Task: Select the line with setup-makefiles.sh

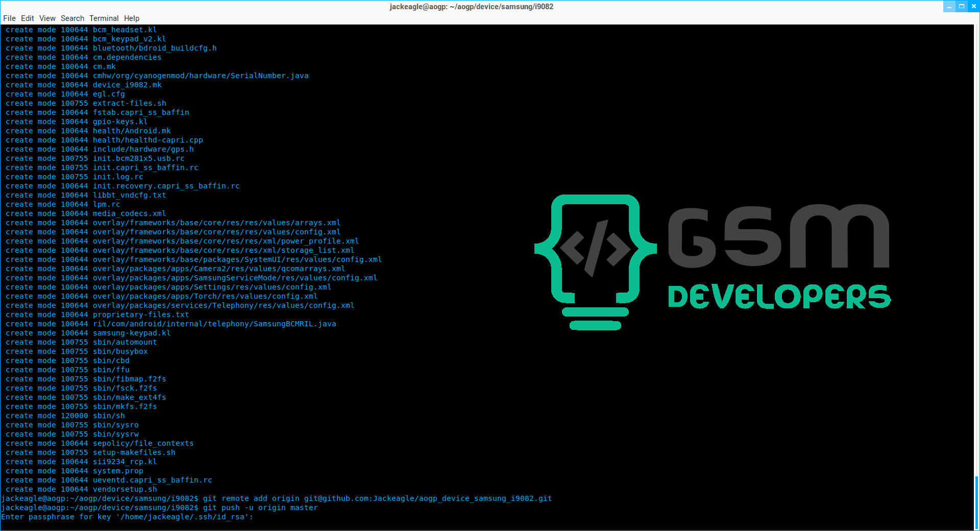Action: coord(90,453)
